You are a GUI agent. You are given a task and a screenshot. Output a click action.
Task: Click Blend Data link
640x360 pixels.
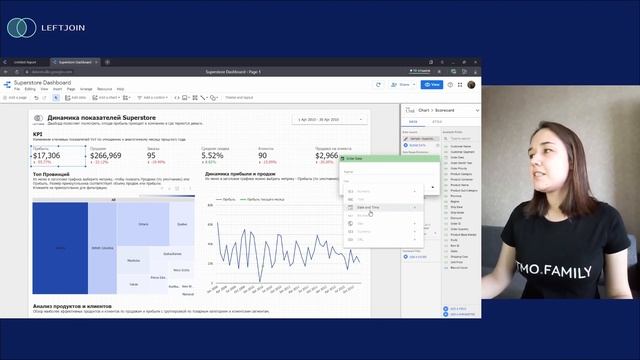pos(417,145)
